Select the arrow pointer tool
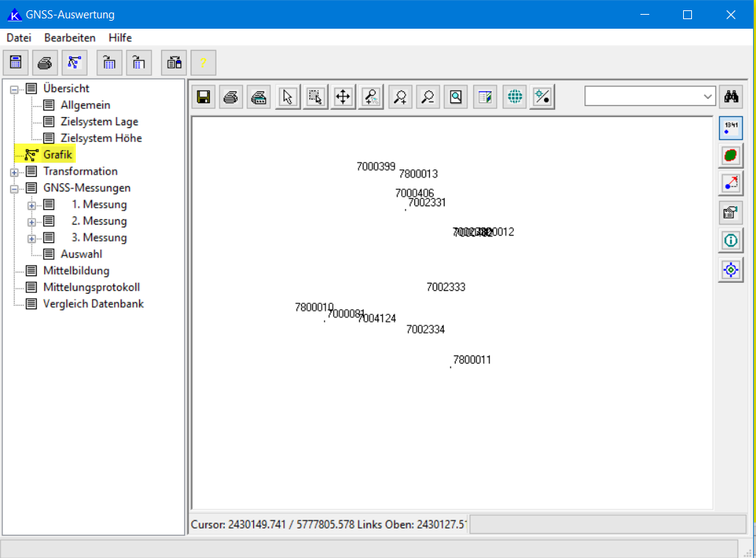The image size is (756, 558). coord(288,96)
